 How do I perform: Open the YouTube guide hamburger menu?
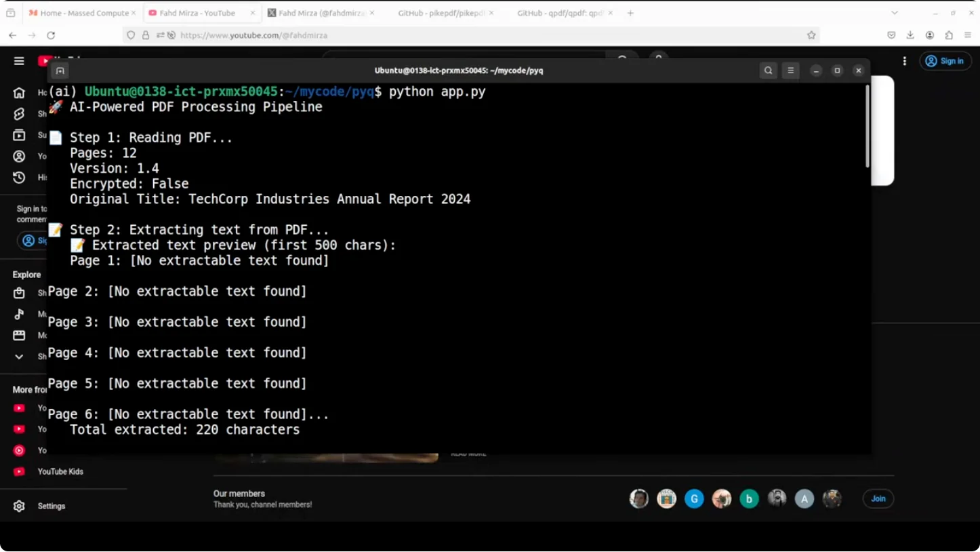click(x=19, y=61)
